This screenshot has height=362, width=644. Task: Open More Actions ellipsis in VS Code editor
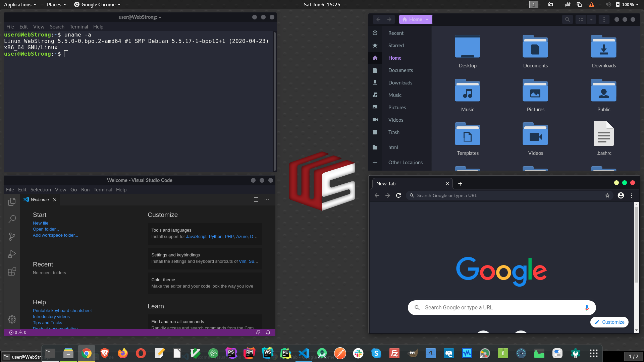click(x=267, y=199)
